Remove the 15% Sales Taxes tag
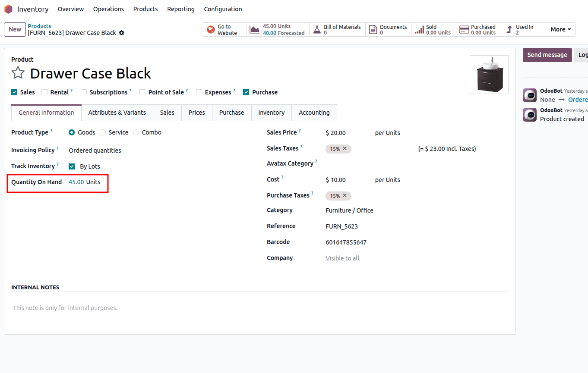The width and height of the screenshot is (588, 373). tap(345, 148)
